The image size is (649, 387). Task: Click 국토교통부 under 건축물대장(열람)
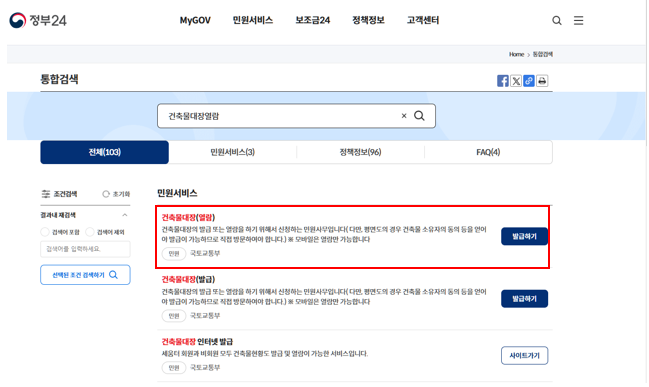205,253
